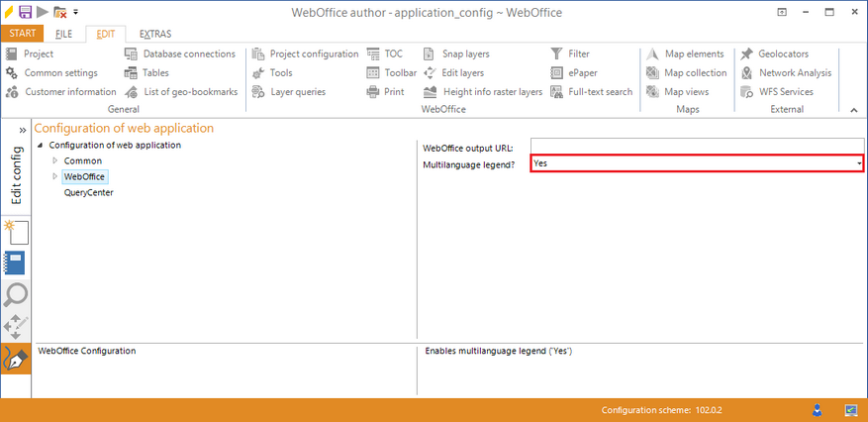The width and height of the screenshot is (868, 422).
Task: Select the EDIT ribbon tab
Action: pyautogui.click(x=106, y=34)
